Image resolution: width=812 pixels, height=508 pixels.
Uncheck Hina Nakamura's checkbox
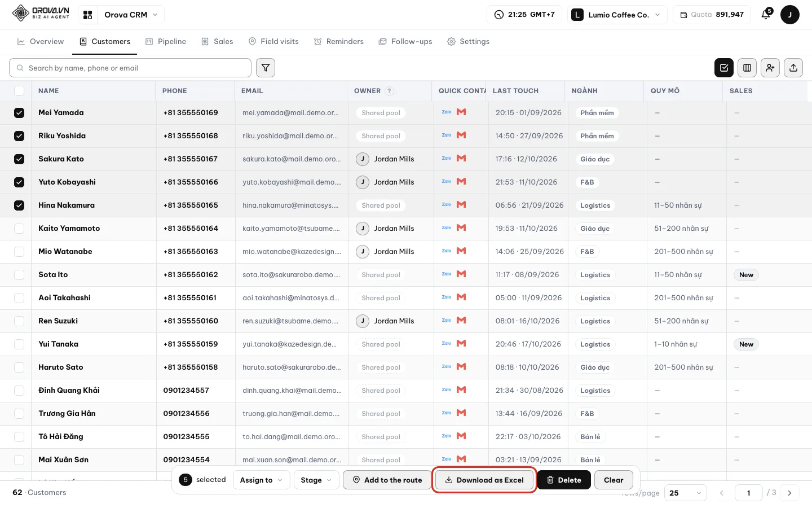[x=19, y=205]
